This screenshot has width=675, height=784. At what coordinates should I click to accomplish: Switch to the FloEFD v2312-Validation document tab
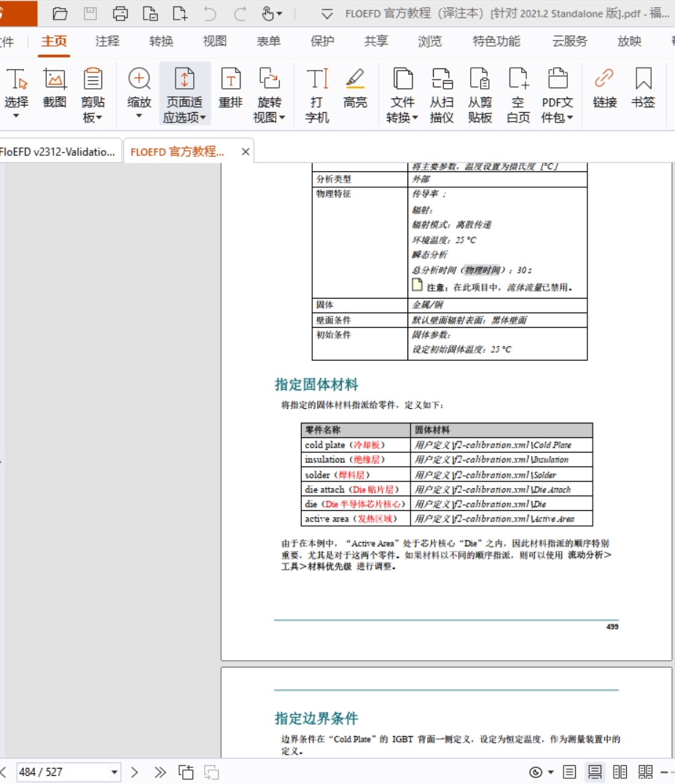click(58, 152)
